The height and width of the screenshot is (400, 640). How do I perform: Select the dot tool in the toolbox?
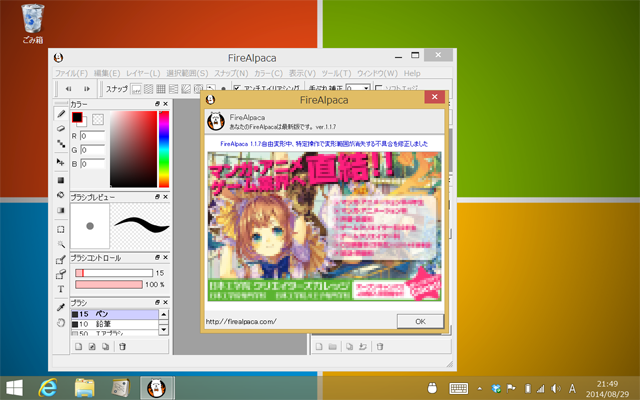tap(61, 144)
